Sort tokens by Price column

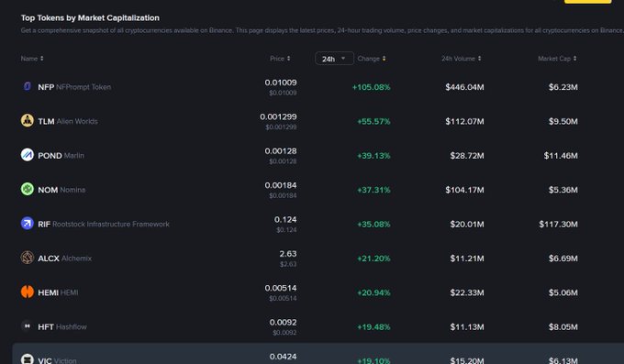pos(280,59)
